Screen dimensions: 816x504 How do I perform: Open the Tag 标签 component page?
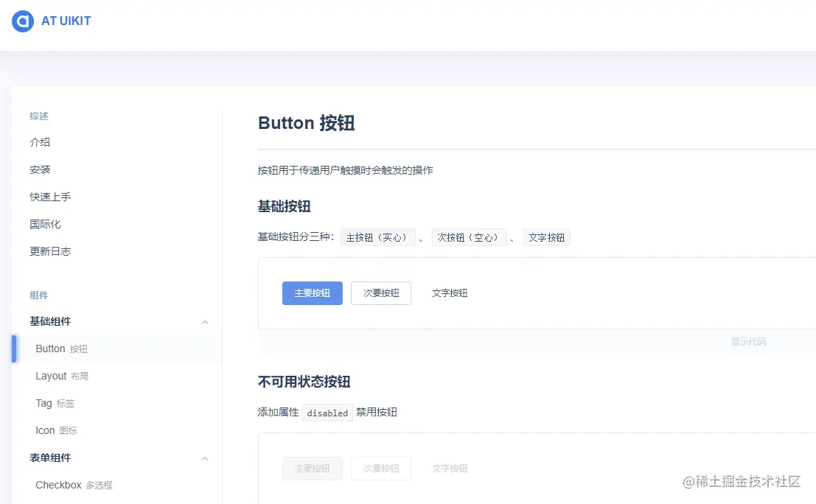55,404
